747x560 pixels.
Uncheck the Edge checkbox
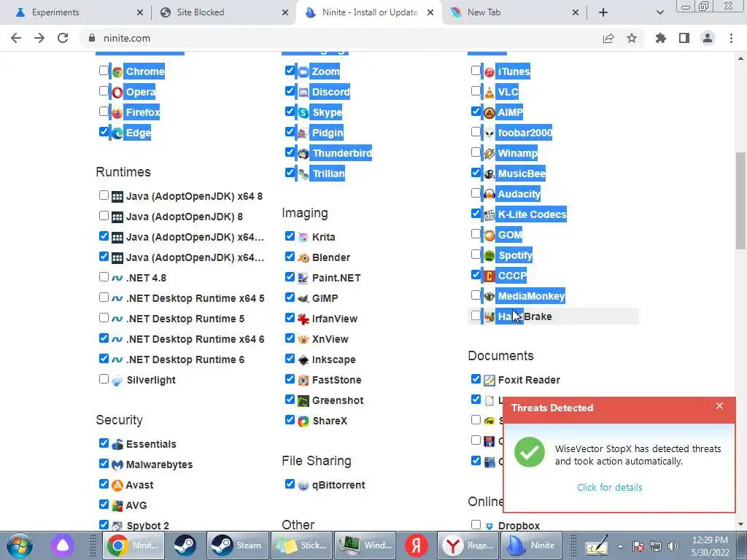click(104, 131)
